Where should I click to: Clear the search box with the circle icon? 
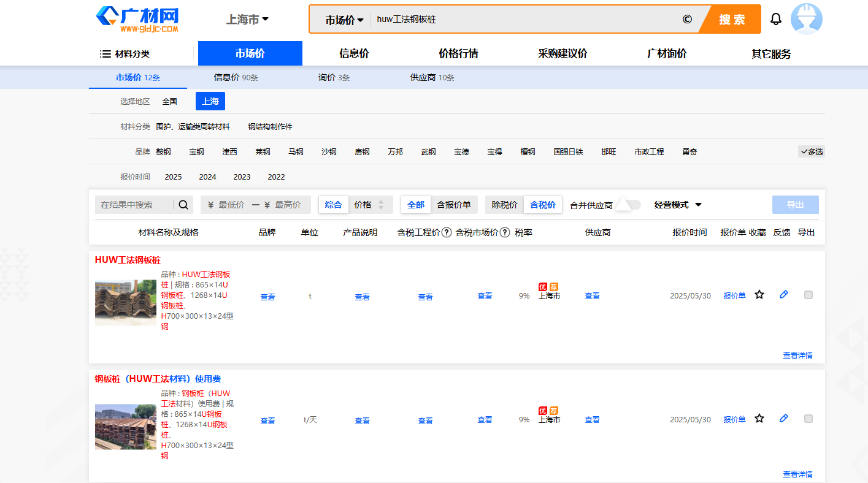[687, 19]
